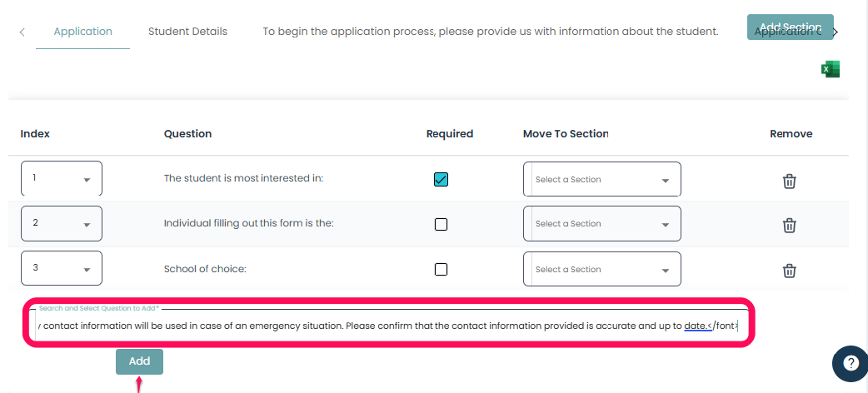Remove the 'Individual filling out this form' question
Image resolution: width=868 pixels, height=393 pixels.
point(790,225)
